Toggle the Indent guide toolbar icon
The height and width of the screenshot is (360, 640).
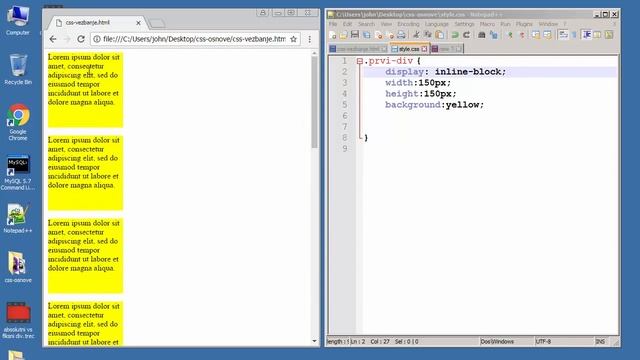pyautogui.click(x=587, y=35)
